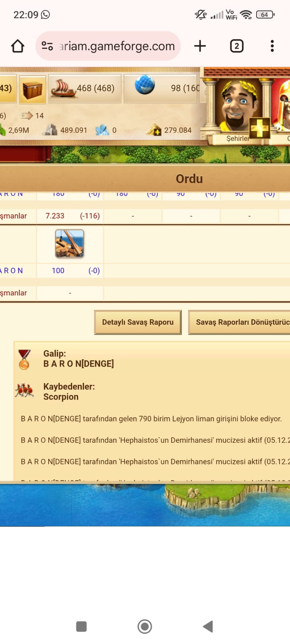
Task: Click the ship unit icon in table
Action: (70, 244)
